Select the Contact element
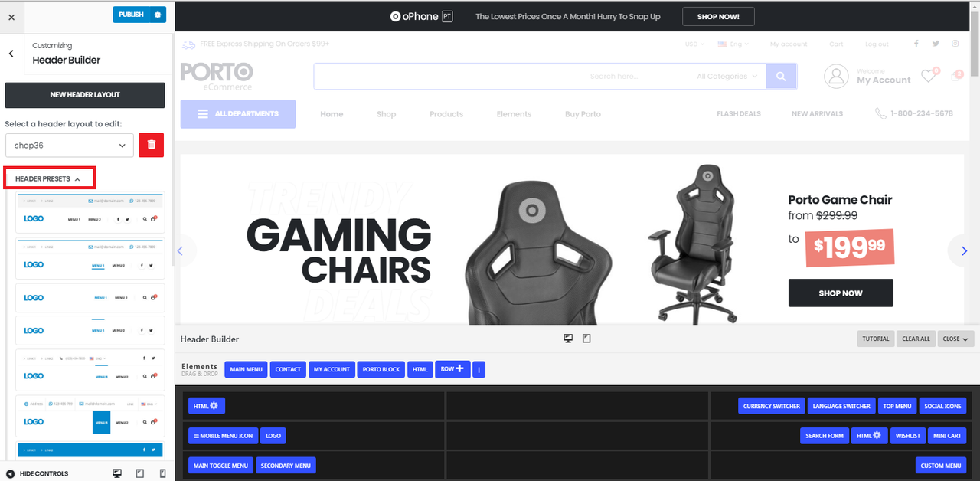Viewport: 980px width, 481px height. coord(288,369)
